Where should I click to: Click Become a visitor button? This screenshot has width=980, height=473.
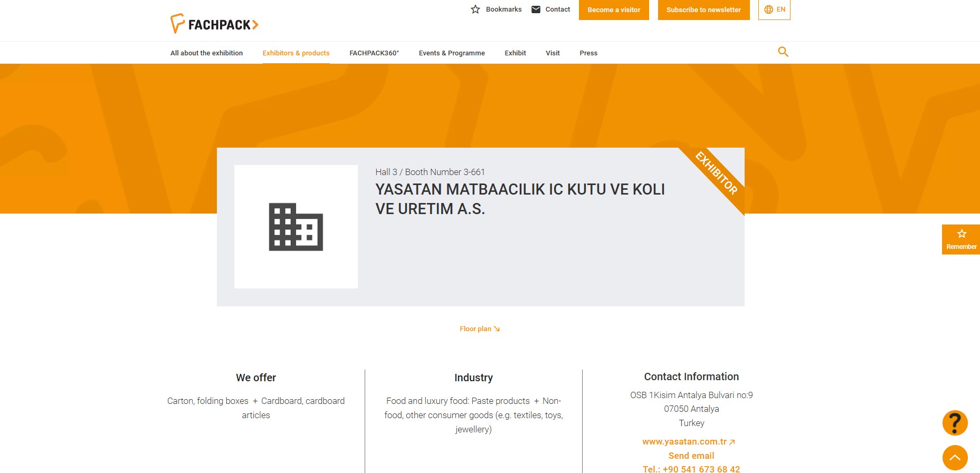tap(614, 10)
